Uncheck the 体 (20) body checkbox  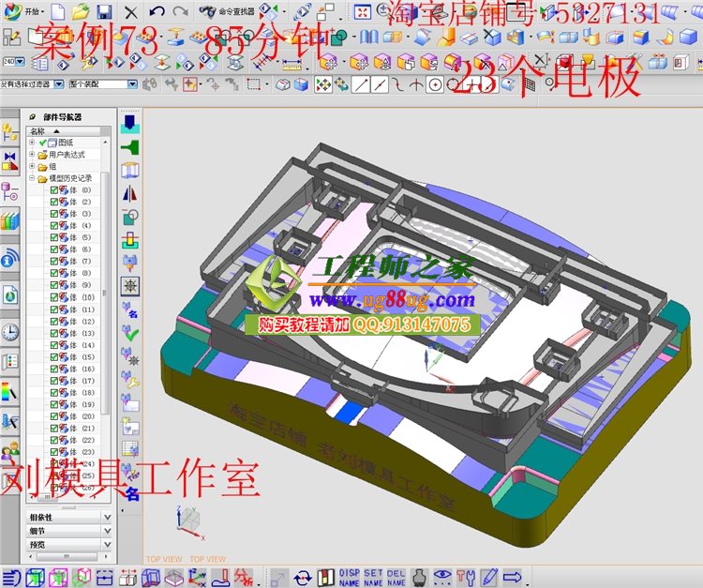pos(54,416)
